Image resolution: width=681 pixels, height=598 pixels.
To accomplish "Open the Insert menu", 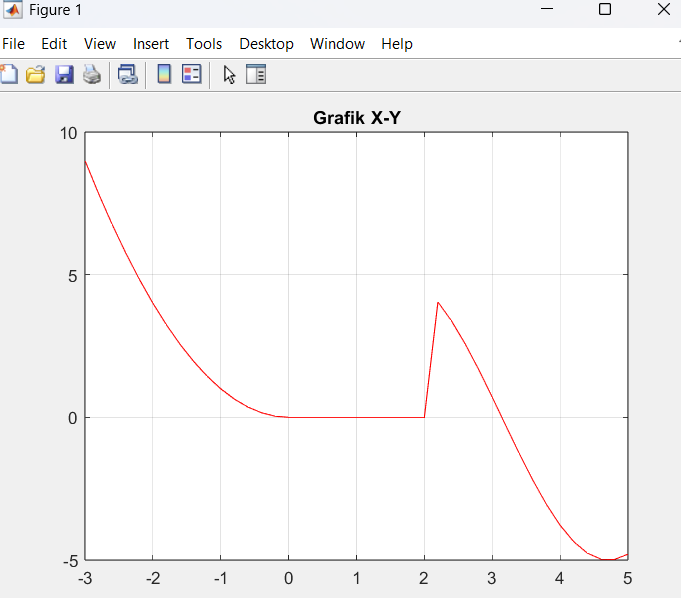I will (x=151, y=44).
